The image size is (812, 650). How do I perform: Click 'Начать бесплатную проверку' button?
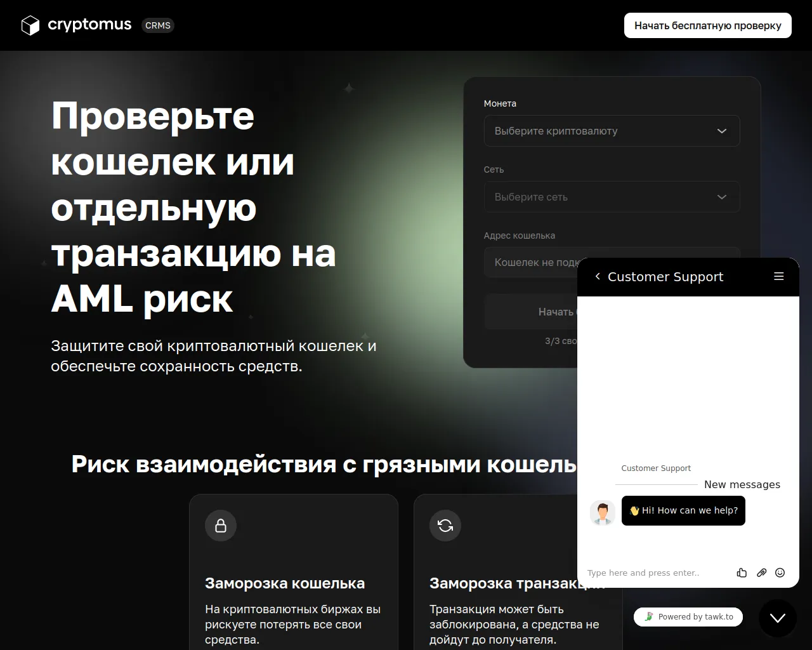[x=707, y=25]
